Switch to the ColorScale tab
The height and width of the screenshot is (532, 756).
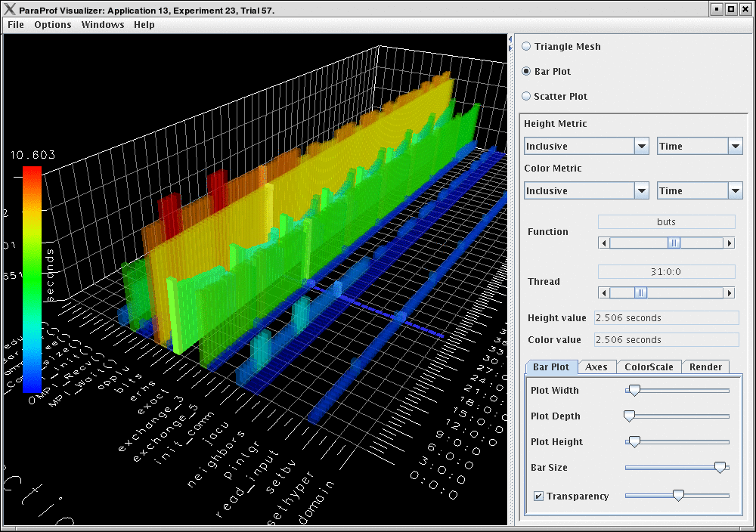point(649,367)
